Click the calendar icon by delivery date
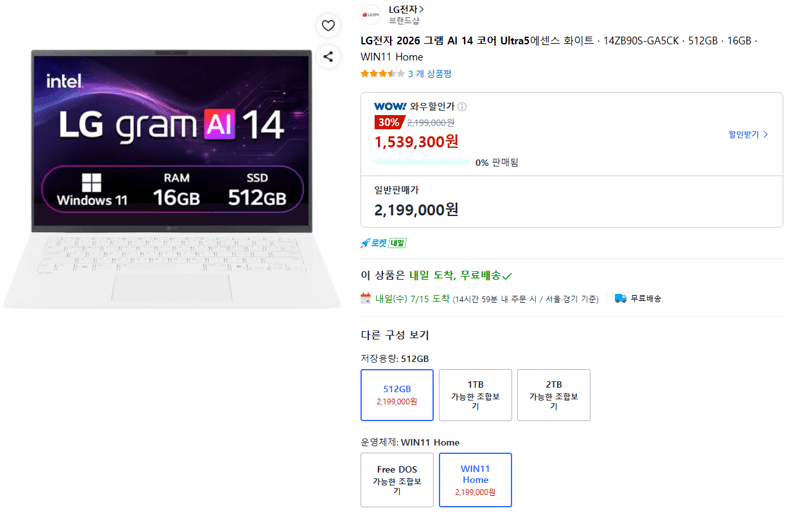This screenshot has height=515, width=800. click(x=365, y=298)
